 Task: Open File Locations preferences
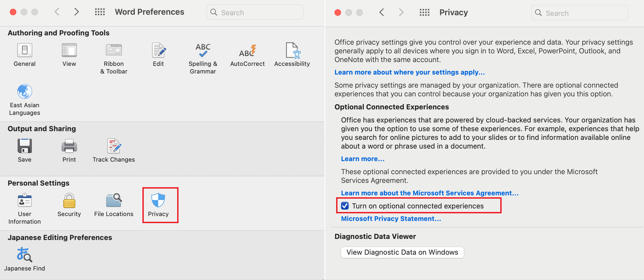(114, 205)
